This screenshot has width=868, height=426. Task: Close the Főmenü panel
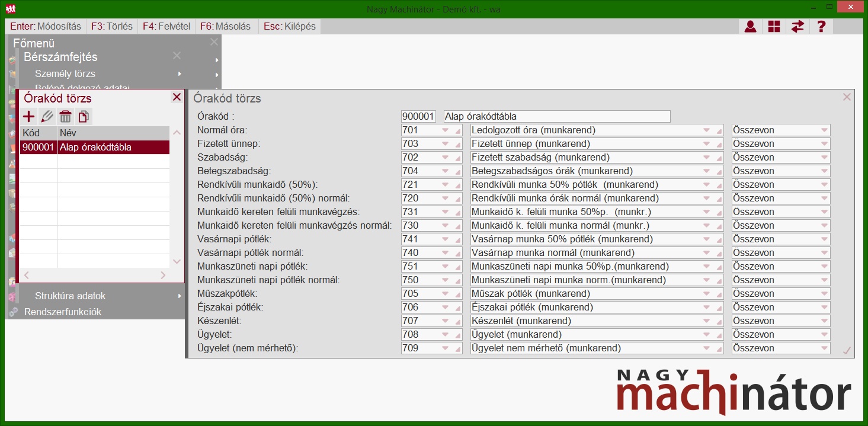tap(214, 42)
